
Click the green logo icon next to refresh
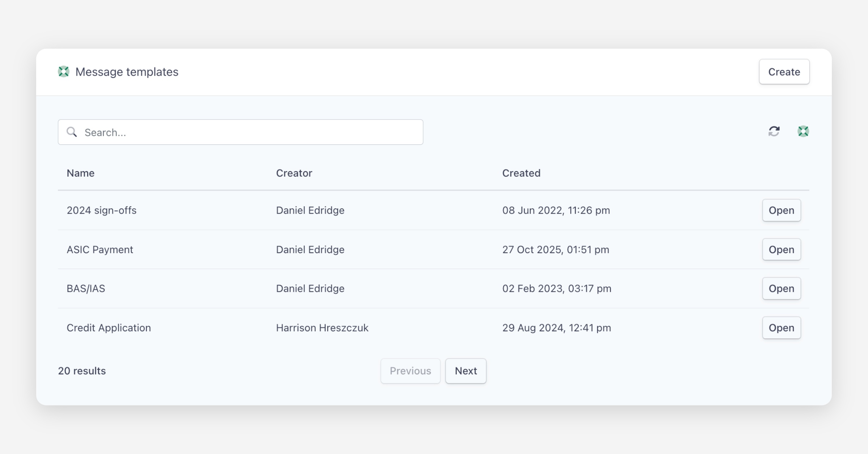pyautogui.click(x=803, y=131)
